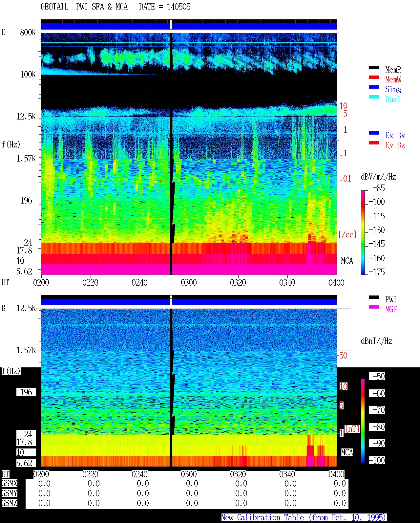Select the MGF legend label
420x523 pixels.
pyautogui.click(x=391, y=309)
